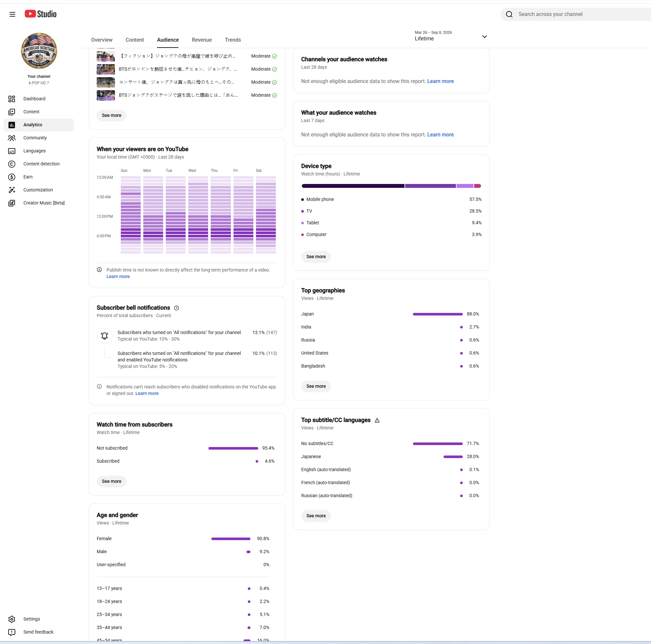The image size is (651, 644).
Task: Open Learn more in Channels your audience watches
Action: pos(440,81)
